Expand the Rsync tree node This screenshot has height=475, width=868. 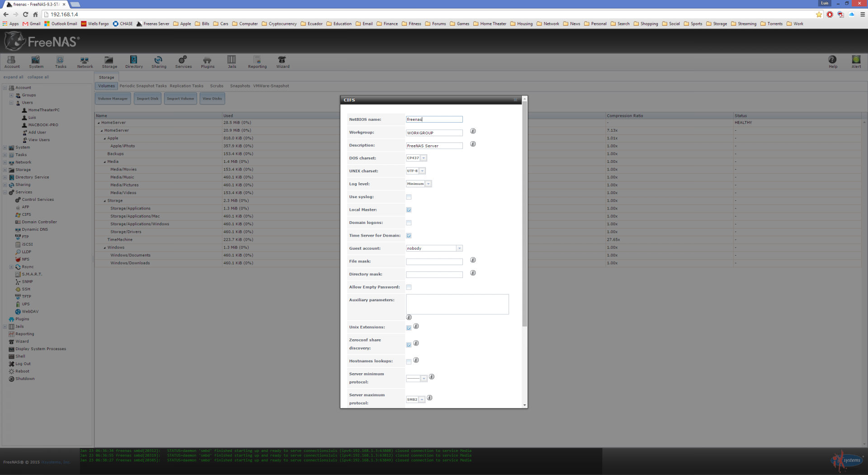pos(11,267)
